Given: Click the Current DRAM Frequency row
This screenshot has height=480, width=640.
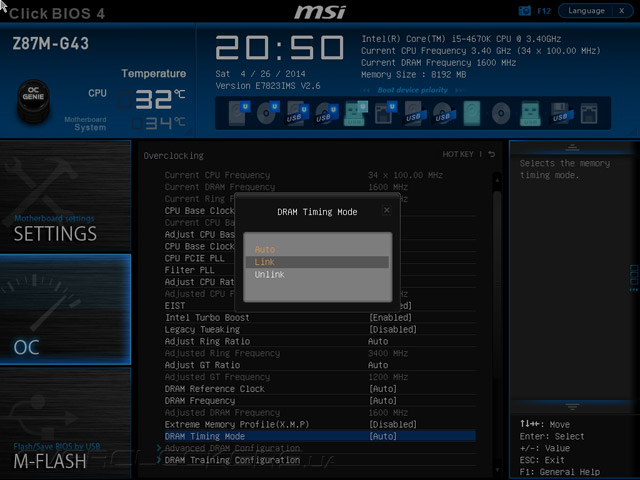Looking at the screenshot, I should [x=320, y=187].
